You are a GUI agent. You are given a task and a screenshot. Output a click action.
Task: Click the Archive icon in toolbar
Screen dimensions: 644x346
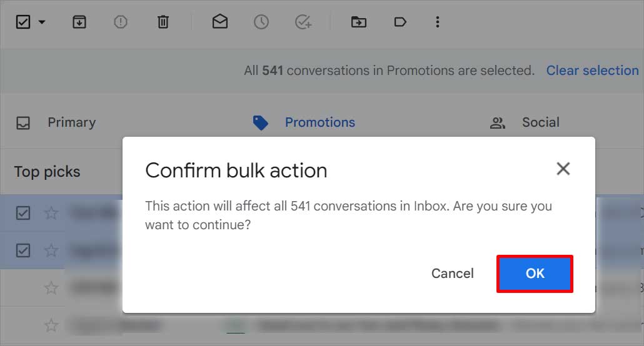[x=79, y=22]
